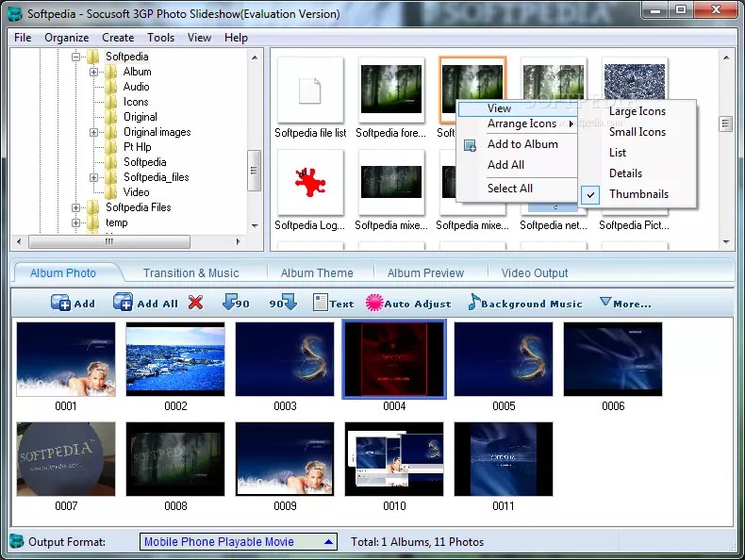Open the Output Format combo box

tap(238, 541)
